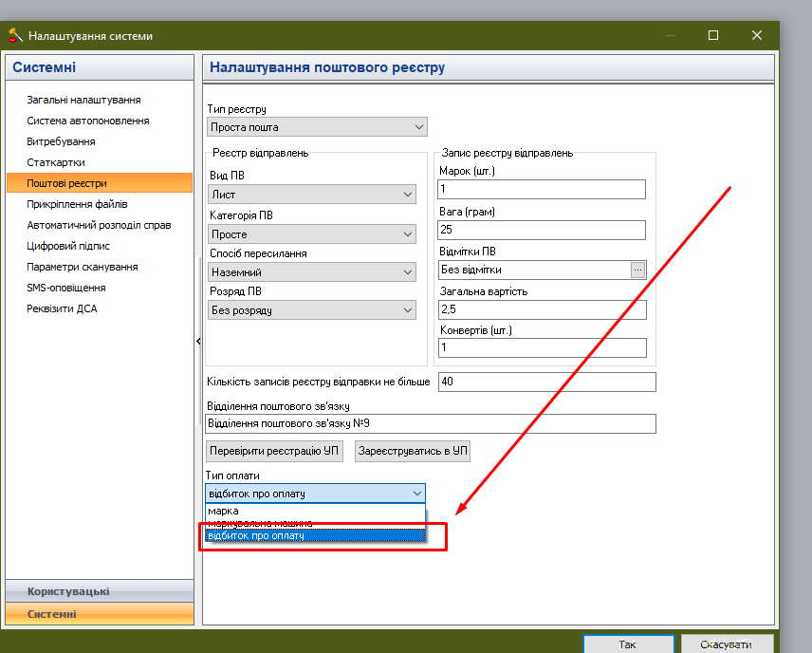The width and height of the screenshot is (812, 653).
Task: Expand the Тип реєстру dropdown
Action: point(317,127)
